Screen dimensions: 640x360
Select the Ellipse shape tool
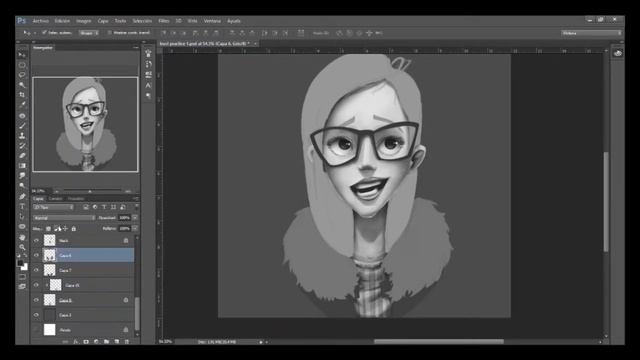22,227
